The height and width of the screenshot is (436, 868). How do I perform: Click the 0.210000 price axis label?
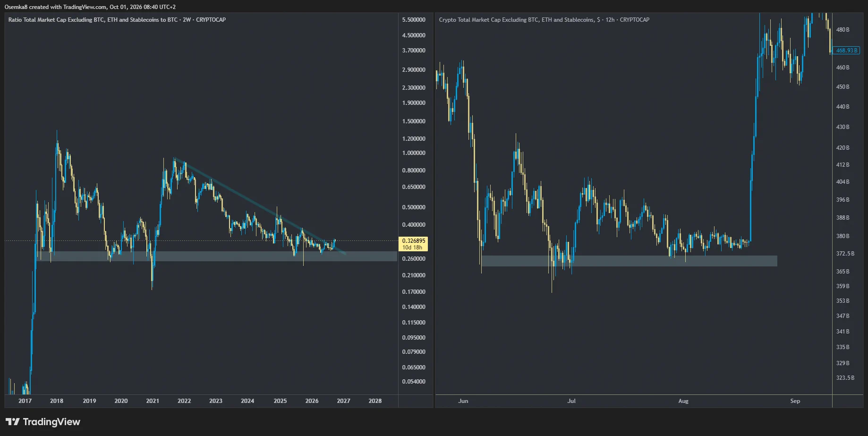point(414,275)
